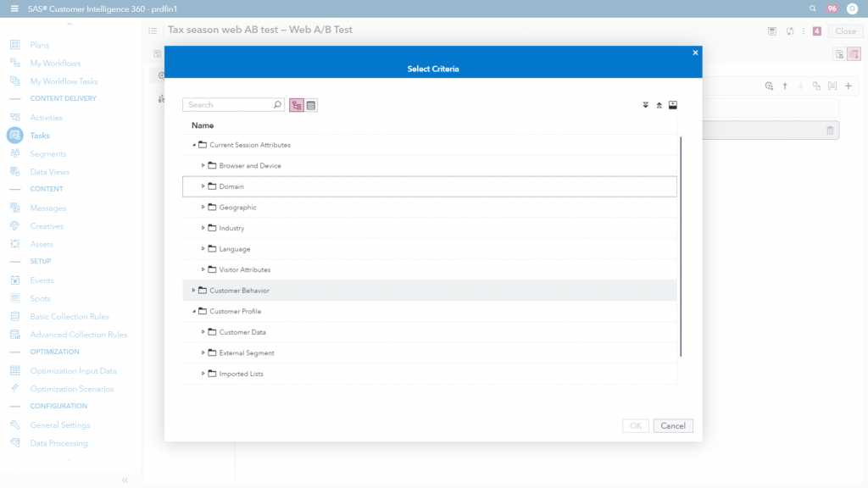Expand all criteria folders using expand-all icon
This screenshot has height=488, width=868.
pos(644,104)
